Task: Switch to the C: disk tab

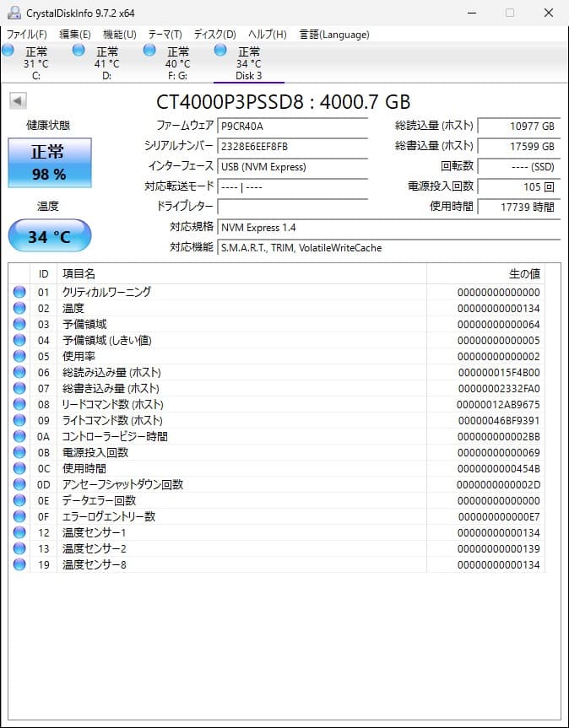Action: click(x=36, y=63)
